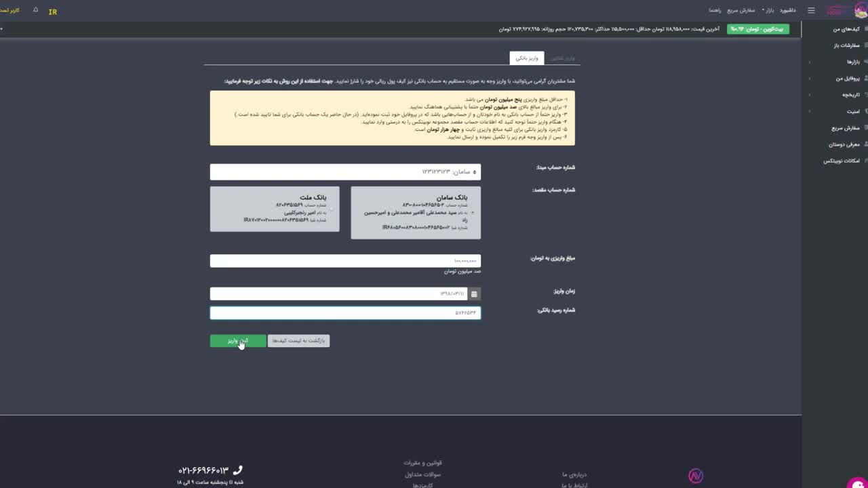The image size is (868, 488).
Task: Click the hamburger menu icon in the header
Action: pyautogui.click(x=811, y=10)
